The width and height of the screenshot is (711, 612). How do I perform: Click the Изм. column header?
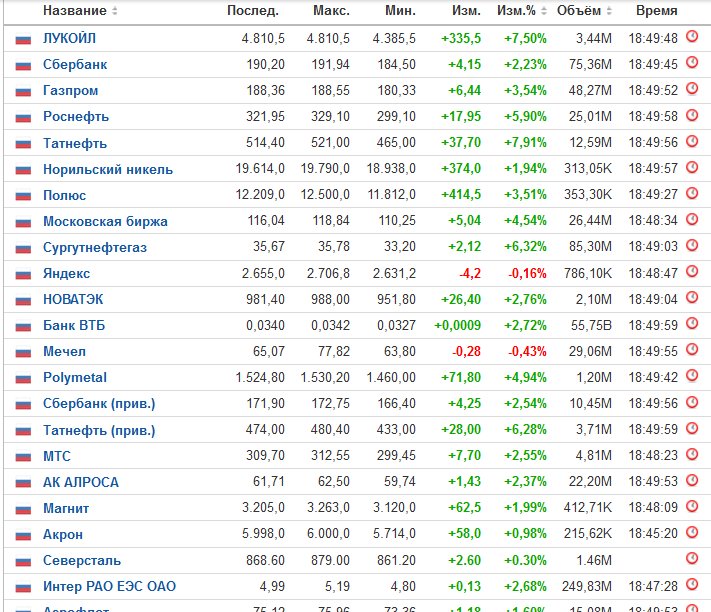pos(466,10)
